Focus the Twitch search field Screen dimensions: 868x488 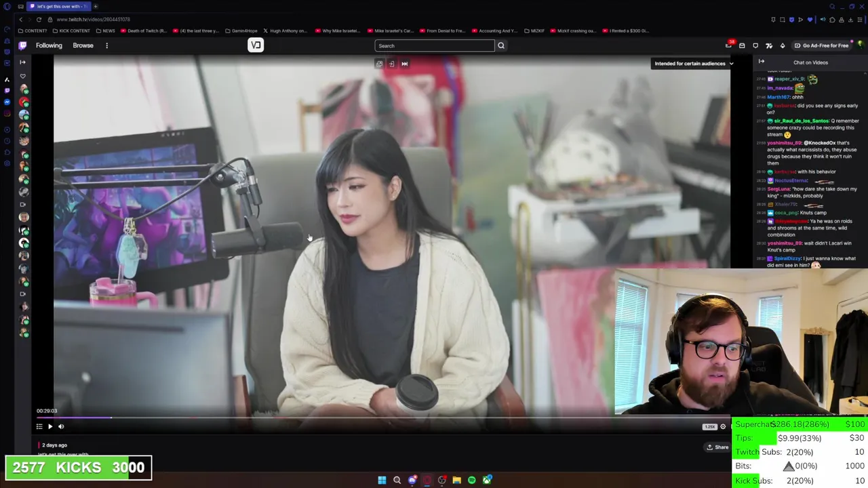[x=435, y=45]
